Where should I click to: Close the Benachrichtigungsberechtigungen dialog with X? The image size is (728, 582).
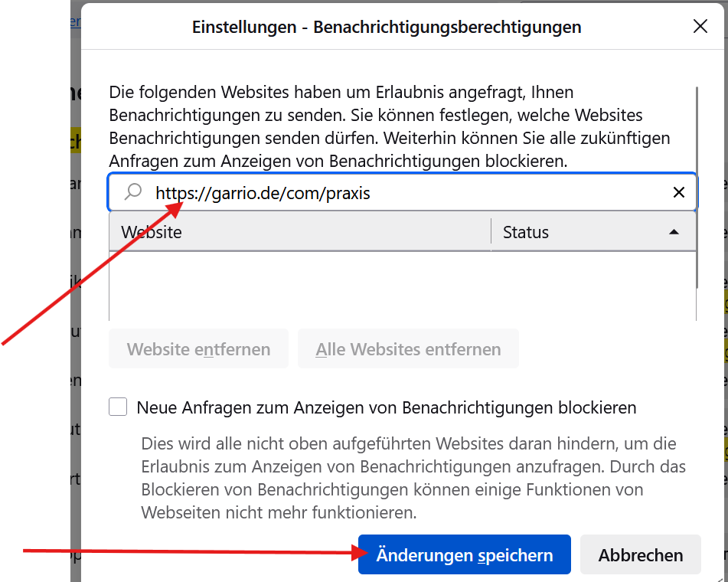click(700, 27)
